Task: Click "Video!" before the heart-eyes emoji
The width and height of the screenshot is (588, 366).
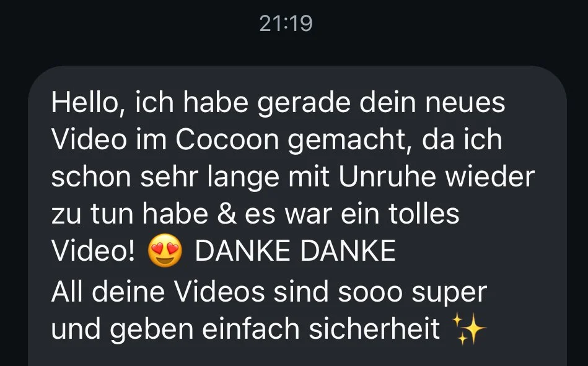Action: click(93, 250)
